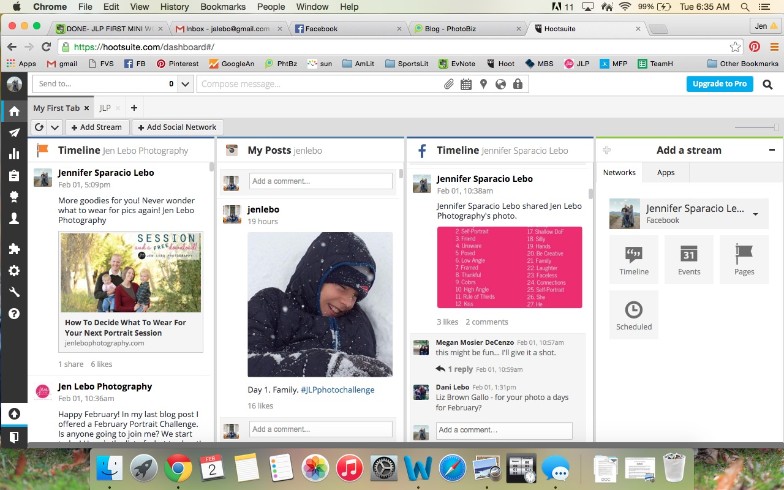Open the #JLPphotochallenge hashtag link
Screen dimensions: 784x490
[x=338, y=390]
